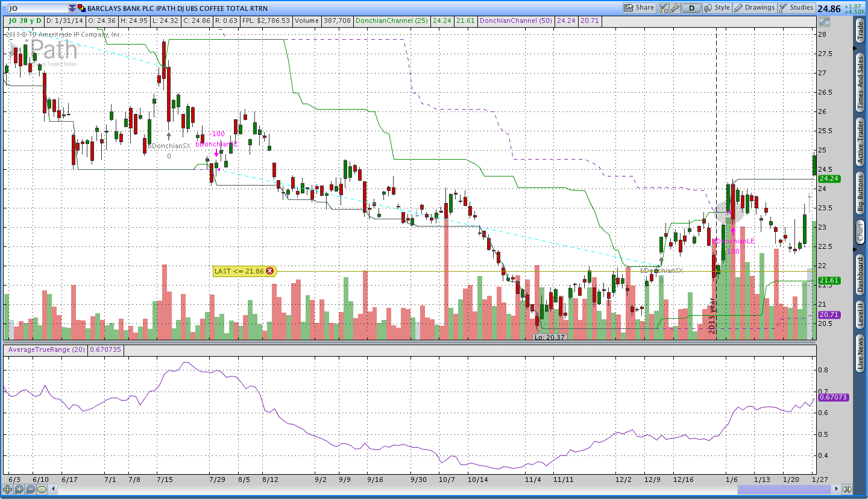Click the +4.50% change value
This screenshot has width=868, height=500.
pyautogui.click(x=854, y=12)
